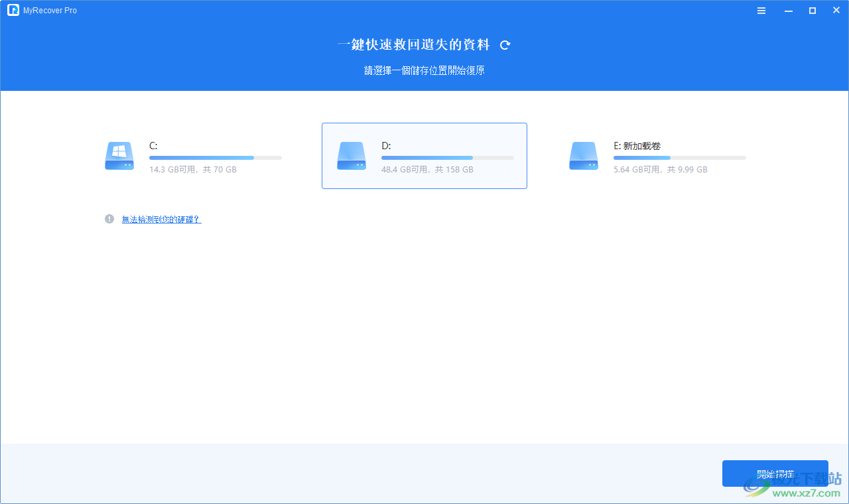Click the 請選擇一個儲存位置開始復原 subtitle
The width and height of the screenshot is (849, 504).
point(424,70)
